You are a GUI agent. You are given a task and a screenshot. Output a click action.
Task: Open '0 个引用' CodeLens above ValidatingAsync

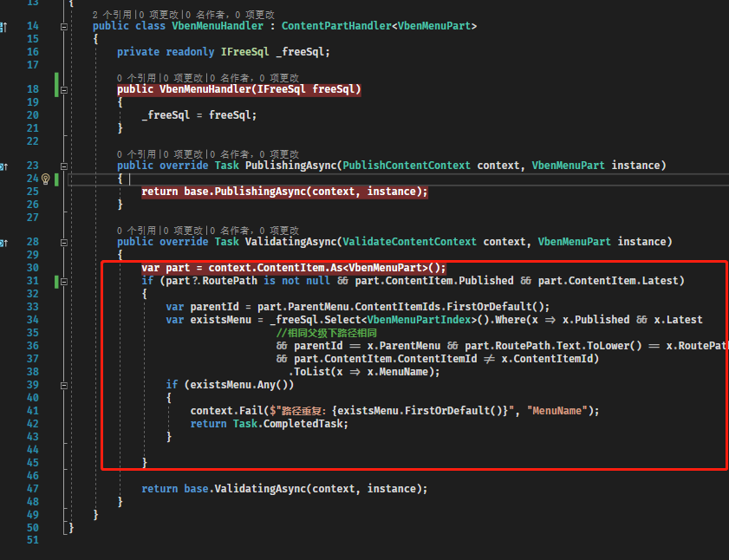pyautogui.click(x=136, y=231)
